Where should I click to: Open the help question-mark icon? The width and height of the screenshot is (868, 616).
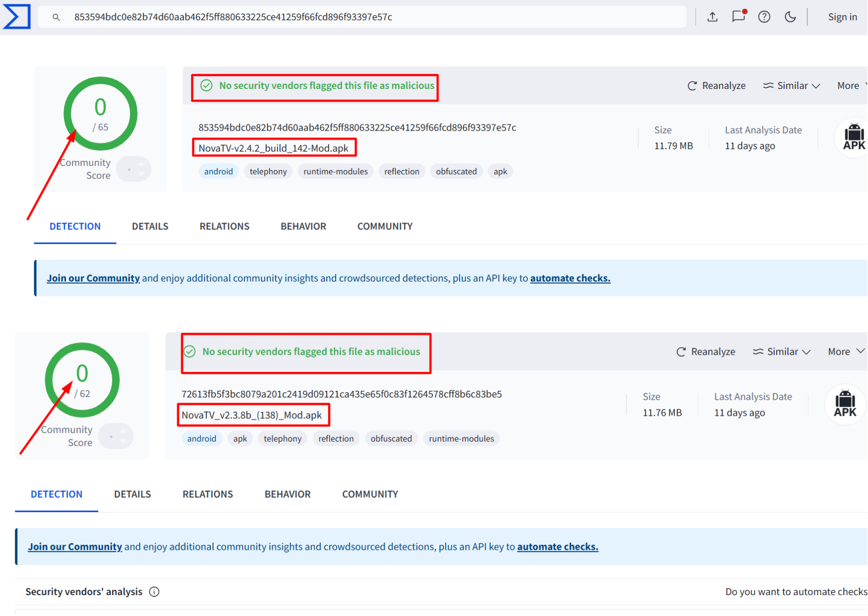[764, 17]
